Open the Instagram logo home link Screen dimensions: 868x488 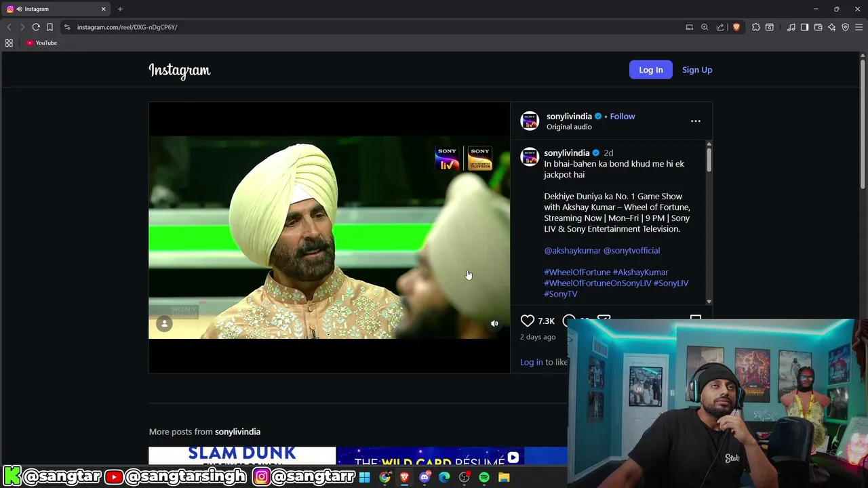pyautogui.click(x=180, y=70)
